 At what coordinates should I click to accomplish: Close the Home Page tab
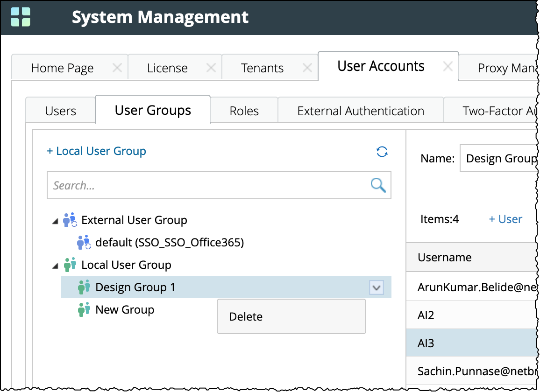click(x=117, y=68)
